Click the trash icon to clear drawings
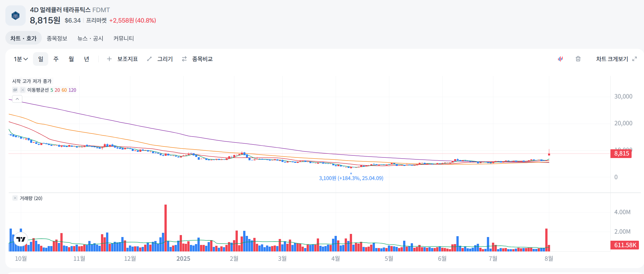The image size is (644, 274). (x=578, y=59)
